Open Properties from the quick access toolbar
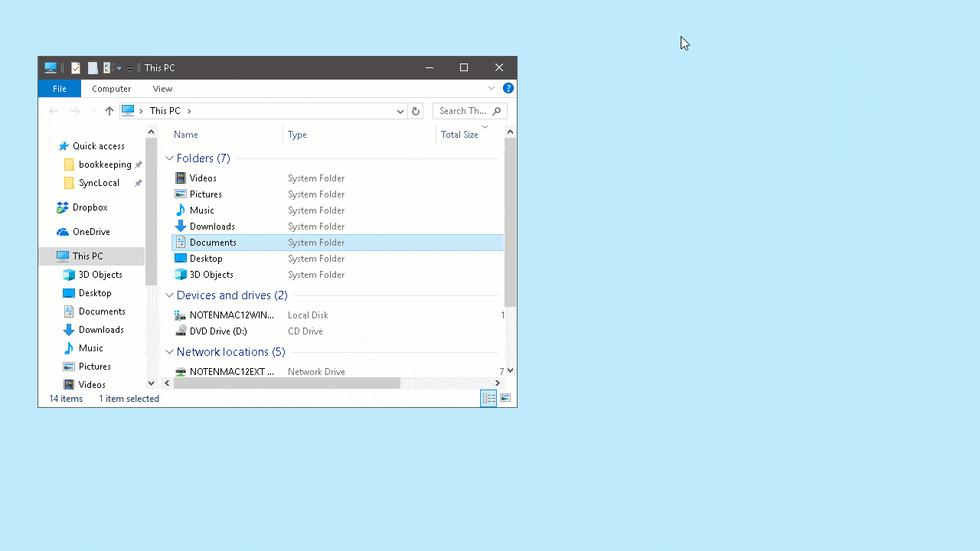The height and width of the screenshot is (551, 980). 76,67
